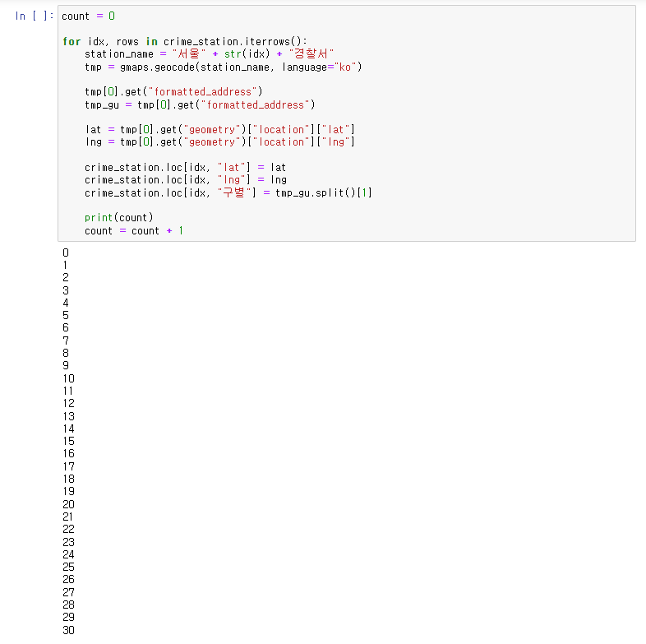Click the print(count) line
The height and width of the screenshot is (644, 646).
point(118,217)
